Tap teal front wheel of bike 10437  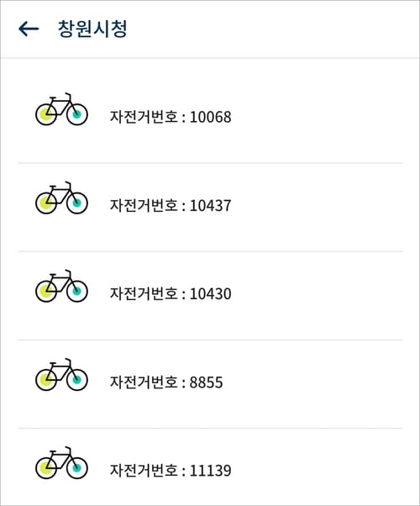pos(77,203)
